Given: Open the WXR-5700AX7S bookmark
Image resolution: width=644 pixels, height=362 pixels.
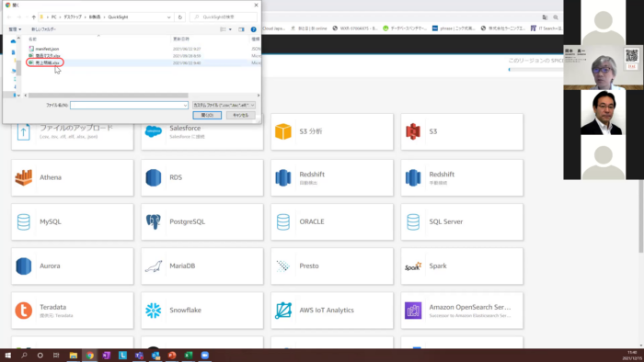Looking at the screenshot, I should pos(355,28).
